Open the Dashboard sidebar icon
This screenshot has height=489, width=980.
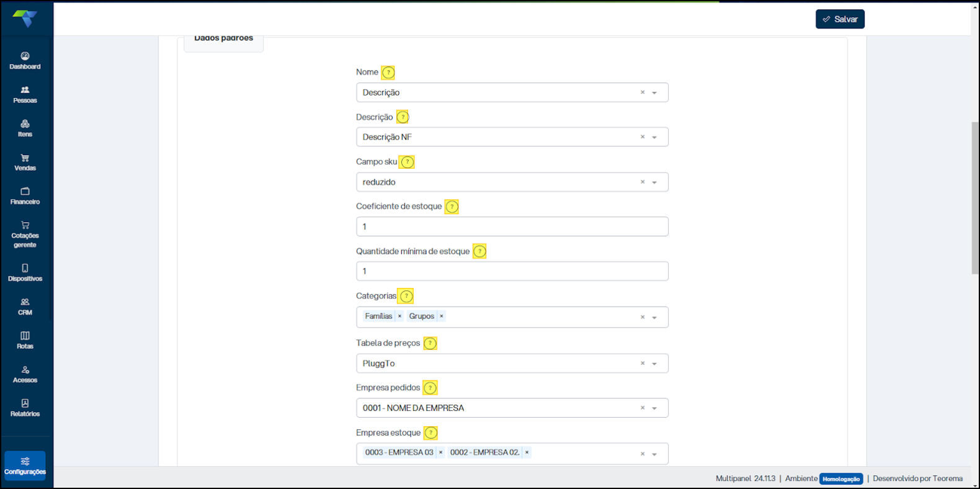pos(25,60)
